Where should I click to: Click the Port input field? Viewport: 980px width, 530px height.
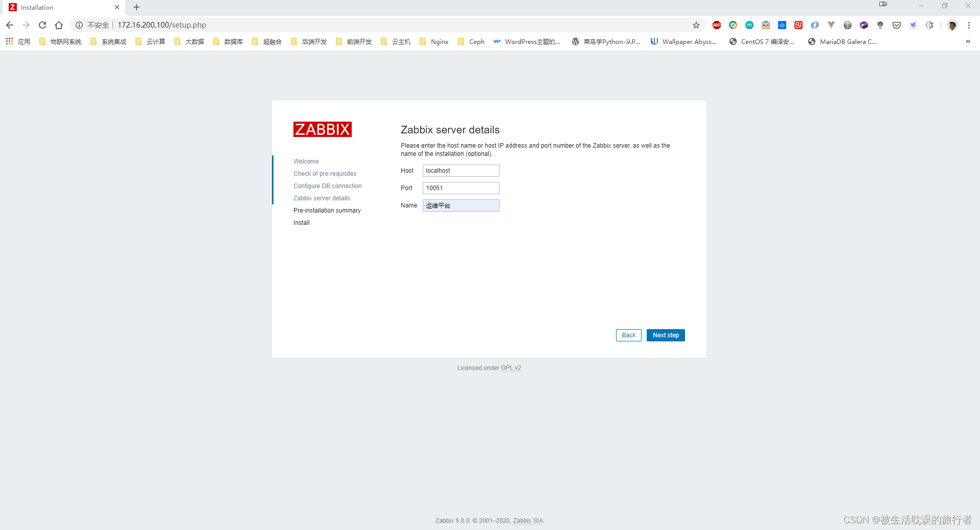[x=461, y=188]
